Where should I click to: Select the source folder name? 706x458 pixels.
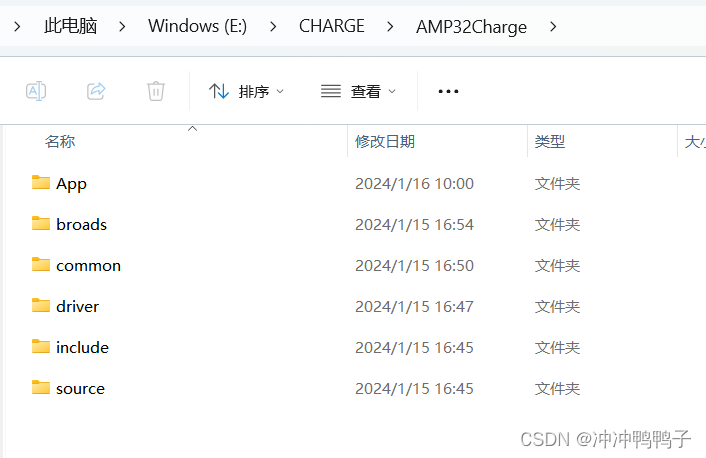pos(80,389)
